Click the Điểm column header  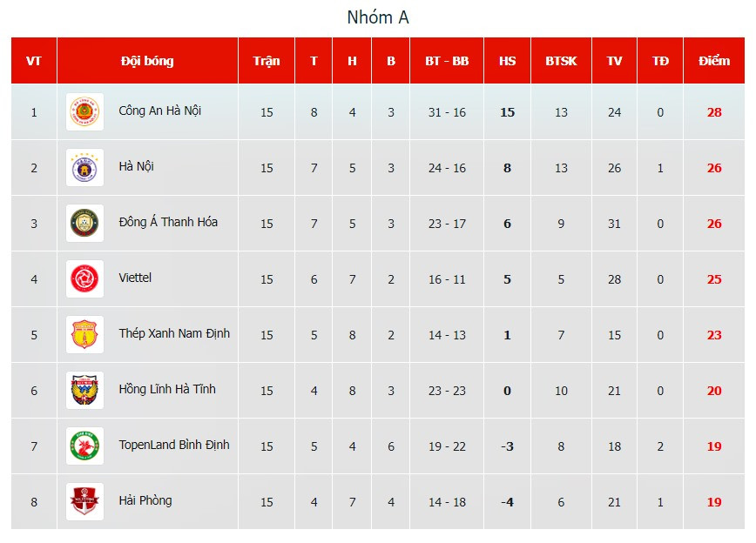[x=714, y=61]
